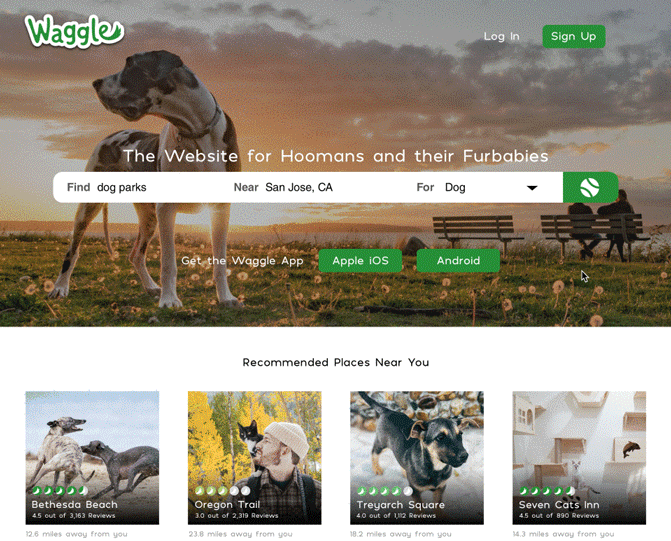The image size is (671, 541).
Task: Click the Waggle logo
Action: click(x=74, y=31)
